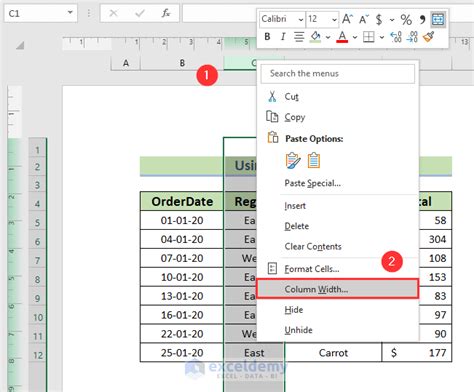Confirm formula bar entry checkmark

coord(140,13)
